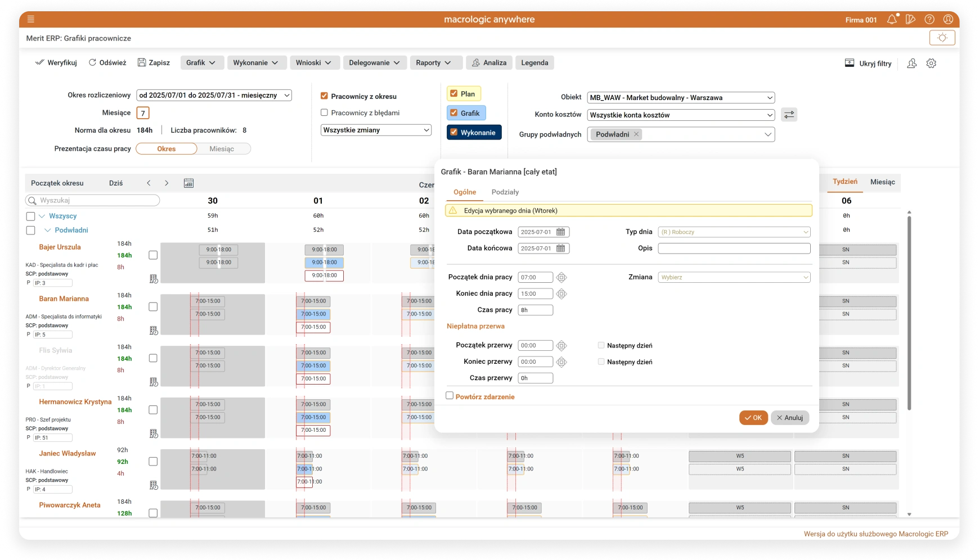Open the Obiekt dropdown MB_WAW
The image size is (979, 560).
(681, 98)
